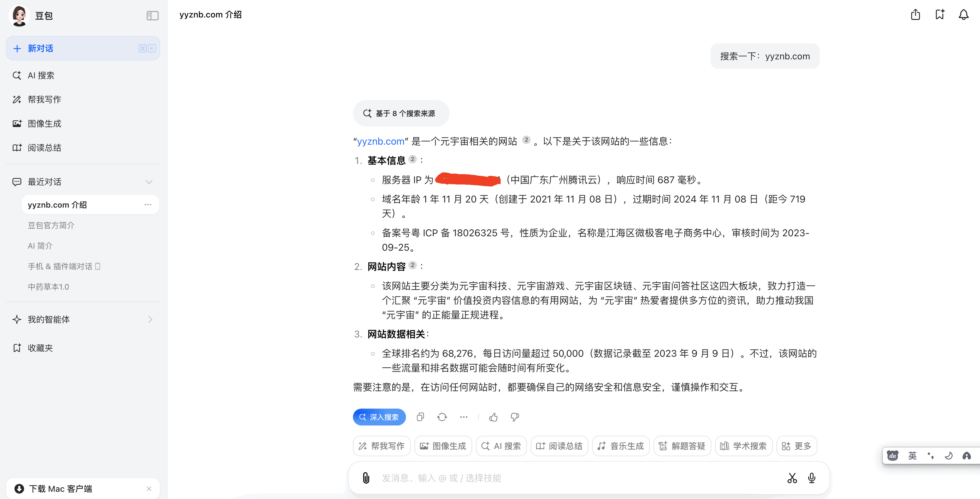The width and height of the screenshot is (980, 499).
Task: Select 学术搜索 skill chip
Action: [744, 446]
